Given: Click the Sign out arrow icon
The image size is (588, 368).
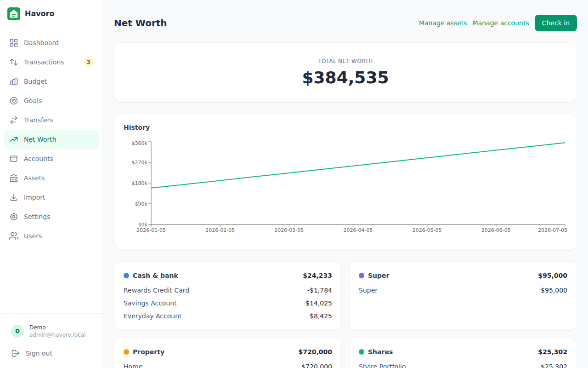Looking at the screenshot, I should tap(16, 353).
